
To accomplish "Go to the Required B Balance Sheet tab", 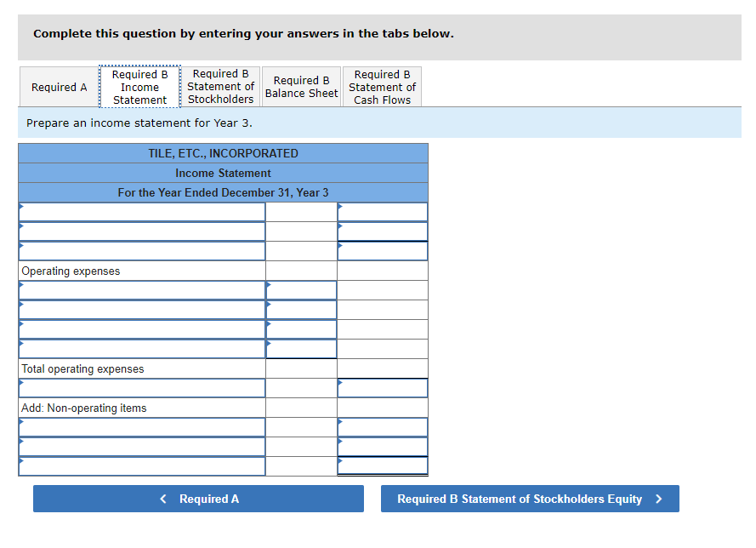I will 301,87.
